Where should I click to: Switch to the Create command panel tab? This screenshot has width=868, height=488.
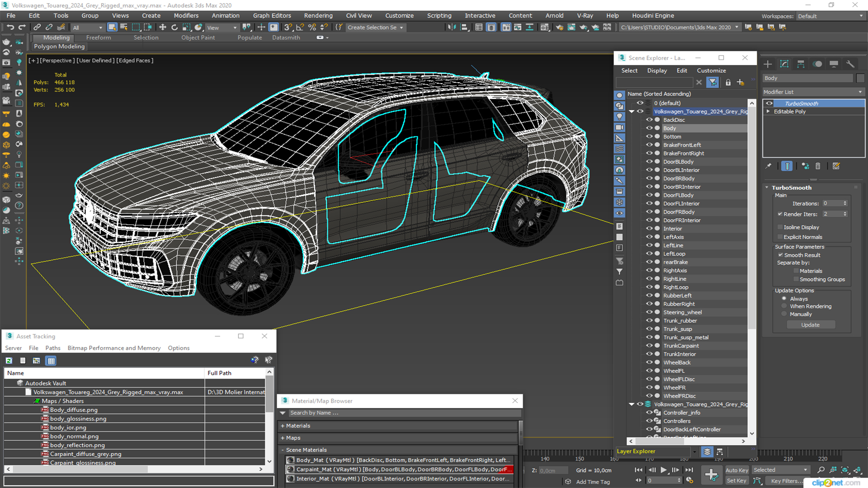click(x=768, y=64)
